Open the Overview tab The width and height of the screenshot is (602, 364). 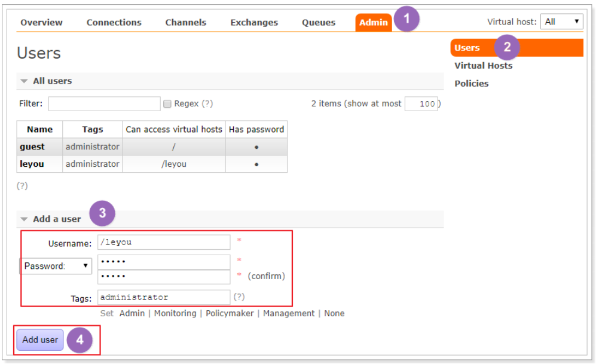[41, 23]
